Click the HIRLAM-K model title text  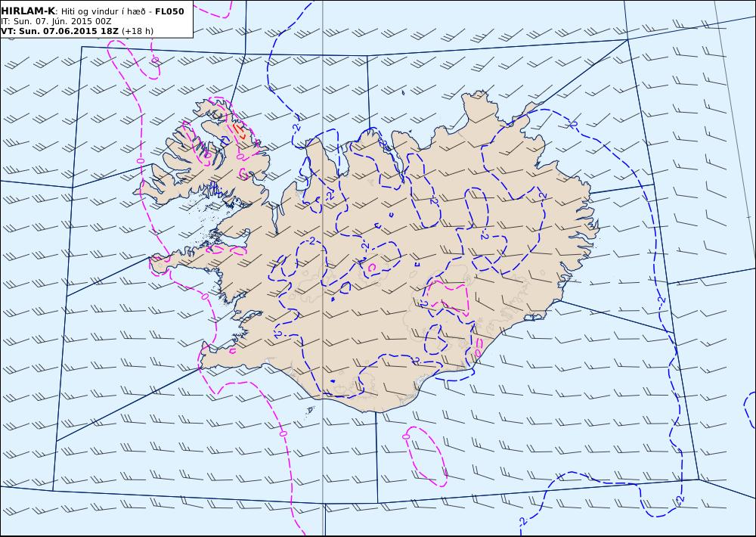(28, 11)
